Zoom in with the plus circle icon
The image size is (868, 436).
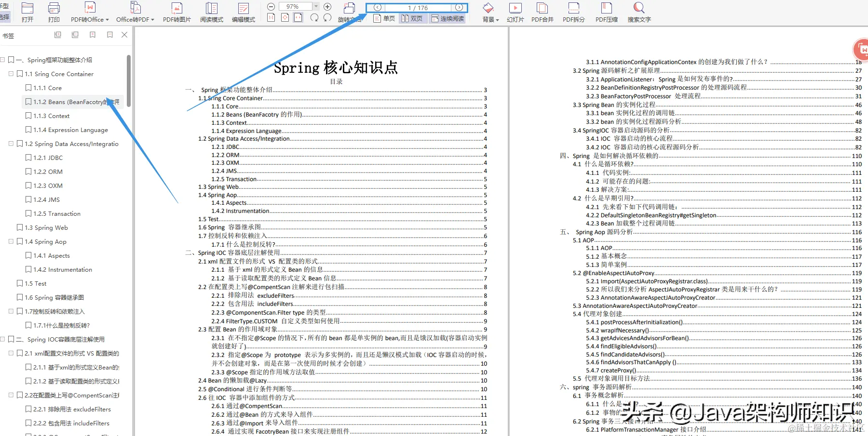pos(327,7)
